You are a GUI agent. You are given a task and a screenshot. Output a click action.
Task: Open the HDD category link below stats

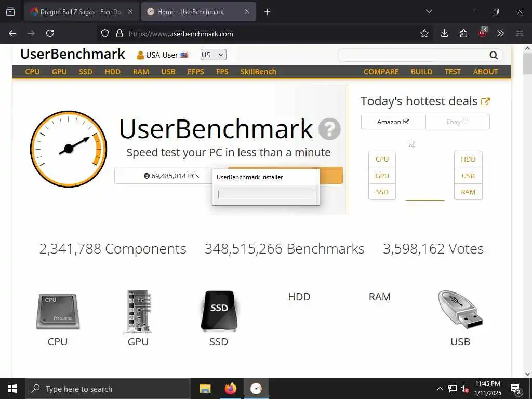(299, 297)
